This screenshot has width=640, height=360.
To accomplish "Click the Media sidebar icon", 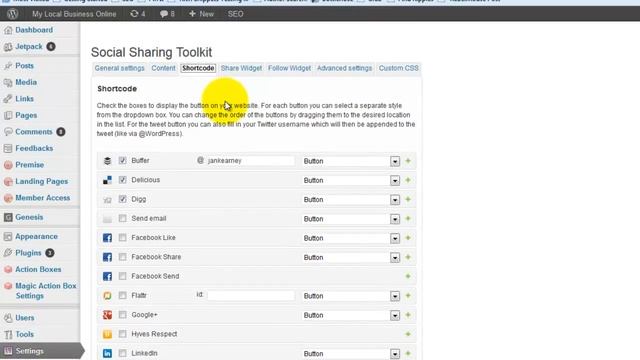I will click(x=8, y=82).
